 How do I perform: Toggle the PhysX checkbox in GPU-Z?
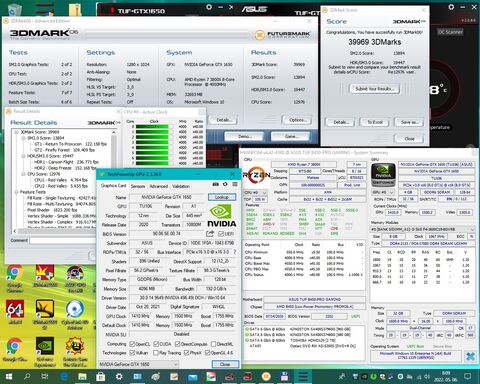(x=186, y=352)
